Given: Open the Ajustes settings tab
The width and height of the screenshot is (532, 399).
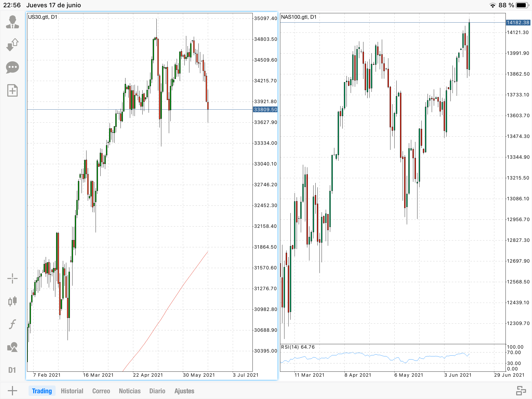Looking at the screenshot, I should (x=184, y=391).
